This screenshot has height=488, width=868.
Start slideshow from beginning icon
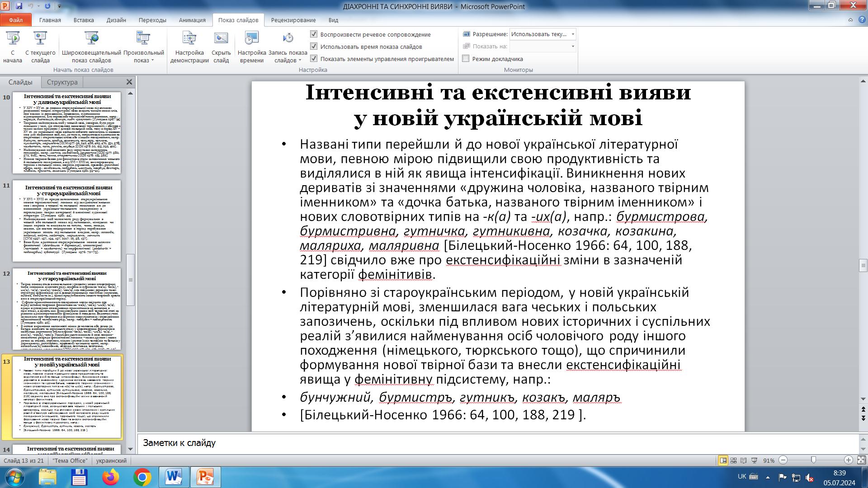13,38
